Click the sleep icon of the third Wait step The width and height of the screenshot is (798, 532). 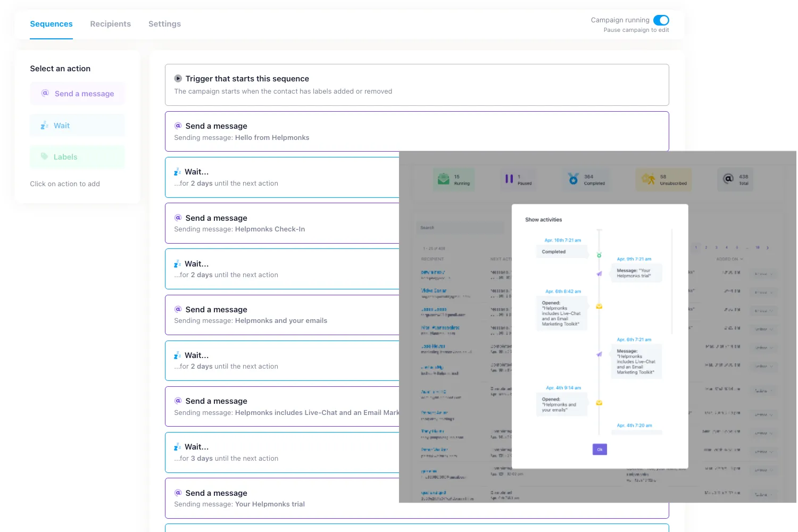(178, 355)
